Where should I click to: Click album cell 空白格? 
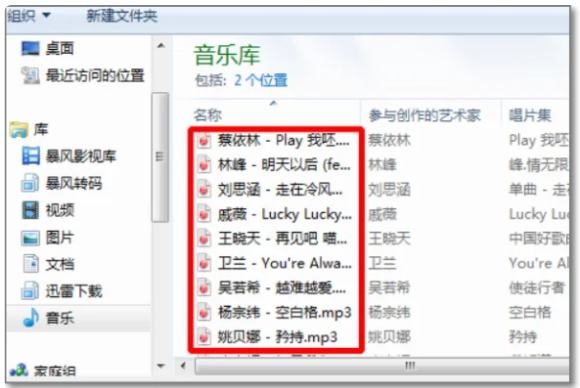(x=530, y=313)
